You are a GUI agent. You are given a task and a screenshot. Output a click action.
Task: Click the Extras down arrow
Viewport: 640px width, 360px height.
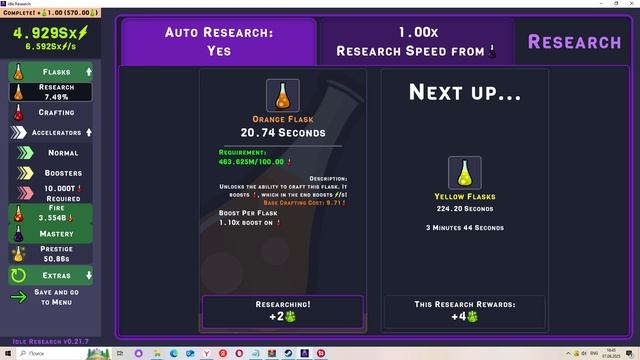pos(89,276)
